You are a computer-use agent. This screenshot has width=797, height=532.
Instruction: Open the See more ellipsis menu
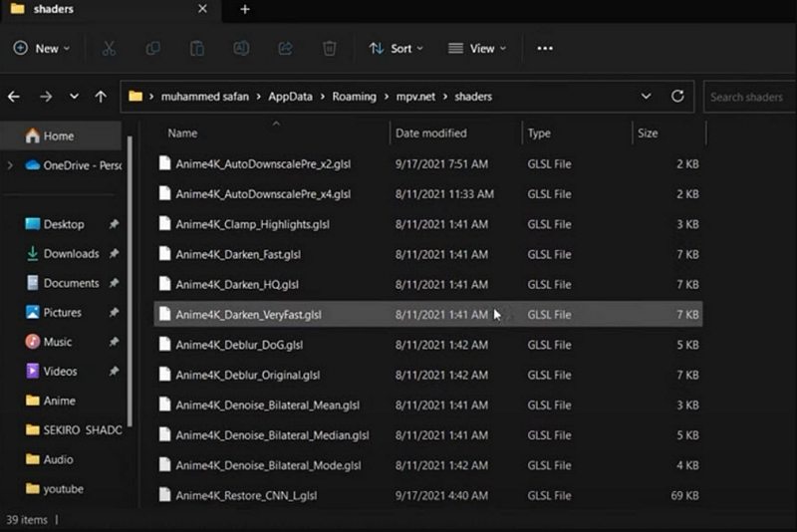click(x=545, y=48)
